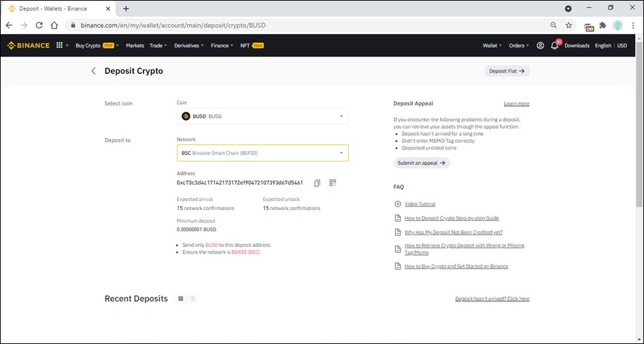
Task: Open Chrome extensions puzzle icon
Action: tap(603, 25)
